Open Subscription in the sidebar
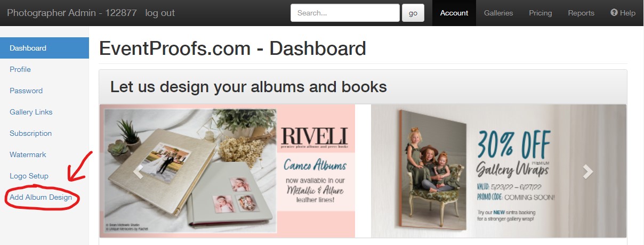The width and height of the screenshot is (644, 245). 31,133
